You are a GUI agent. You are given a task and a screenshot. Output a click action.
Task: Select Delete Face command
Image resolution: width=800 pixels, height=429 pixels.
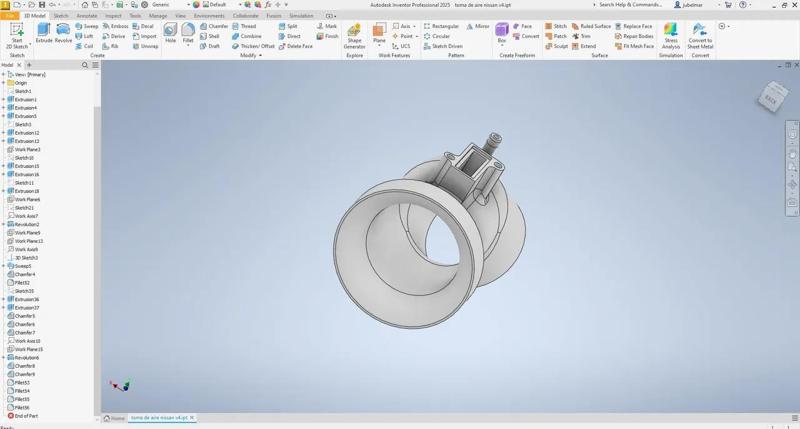[295, 46]
